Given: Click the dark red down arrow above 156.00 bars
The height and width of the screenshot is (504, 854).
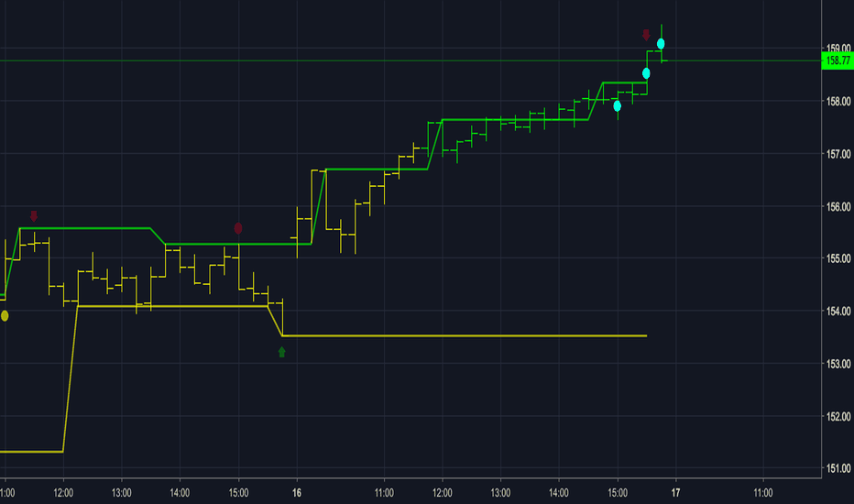Looking at the screenshot, I should [x=34, y=216].
